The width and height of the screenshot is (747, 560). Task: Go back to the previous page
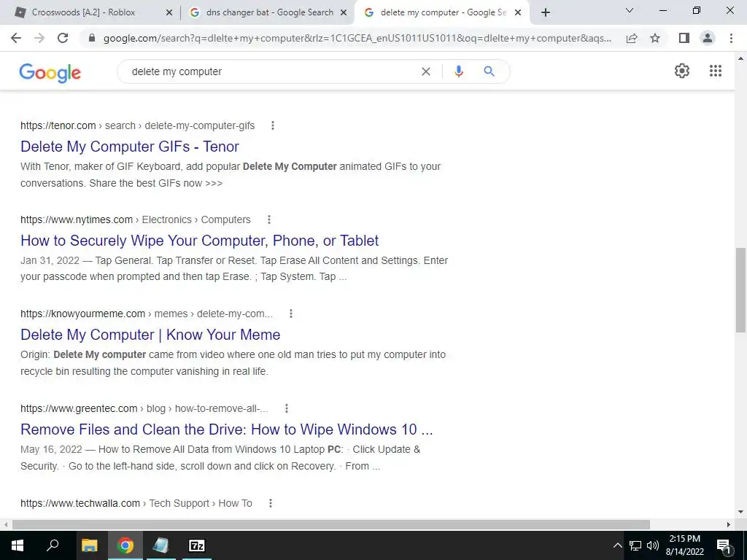(x=16, y=38)
